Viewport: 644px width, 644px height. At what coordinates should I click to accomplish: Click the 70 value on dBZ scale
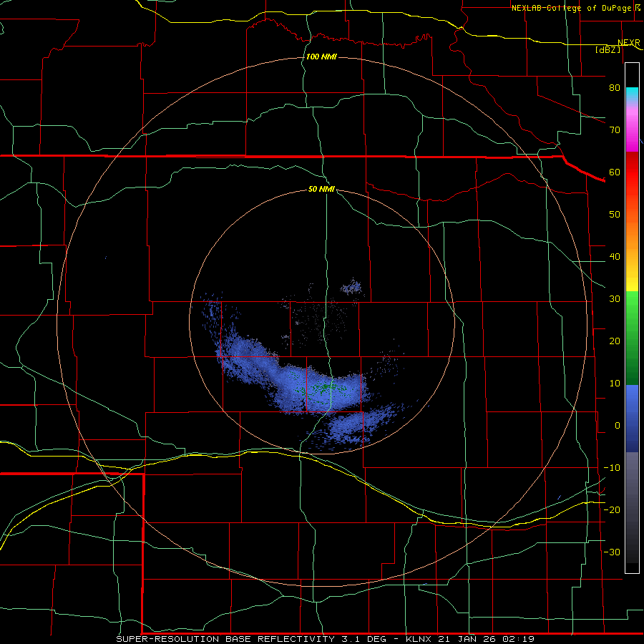coord(615,130)
